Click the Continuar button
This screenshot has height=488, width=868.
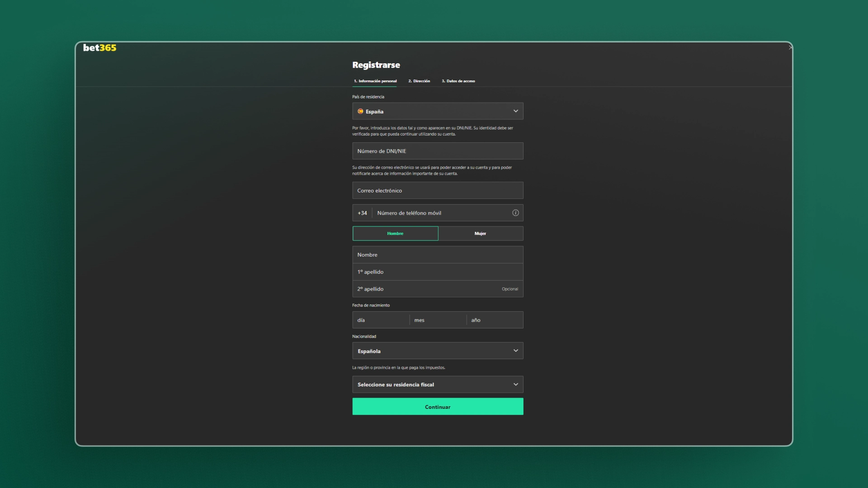[x=438, y=407]
